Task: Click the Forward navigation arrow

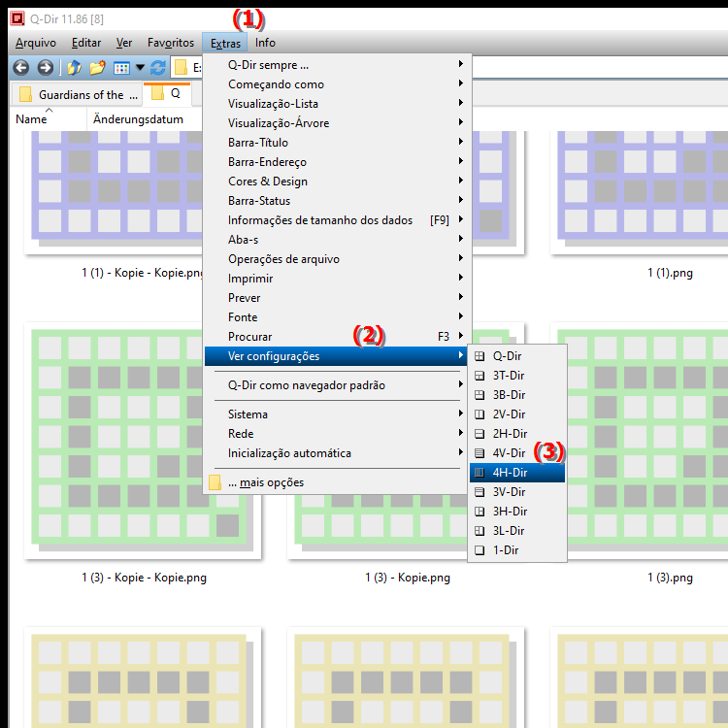Action: pyautogui.click(x=45, y=68)
